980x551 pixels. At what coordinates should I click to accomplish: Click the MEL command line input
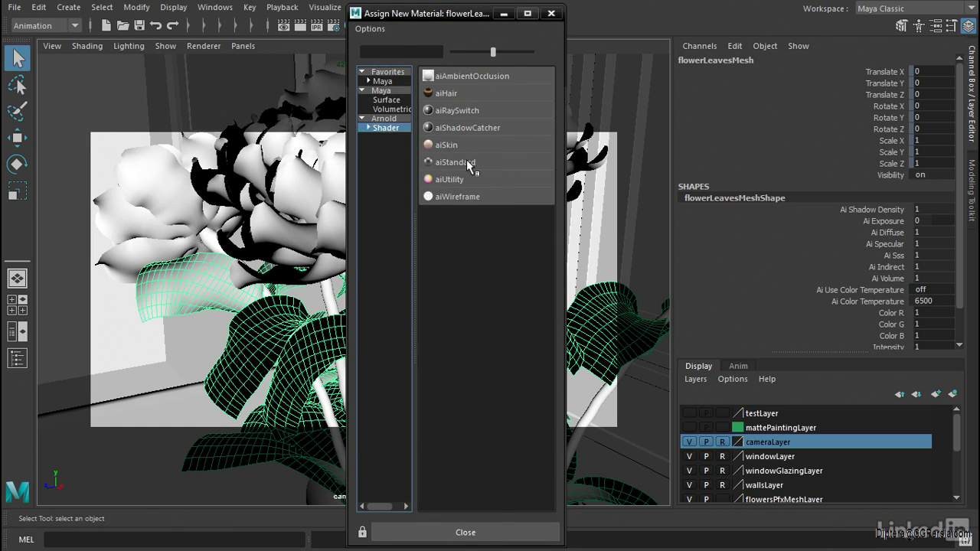tap(175, 540)
